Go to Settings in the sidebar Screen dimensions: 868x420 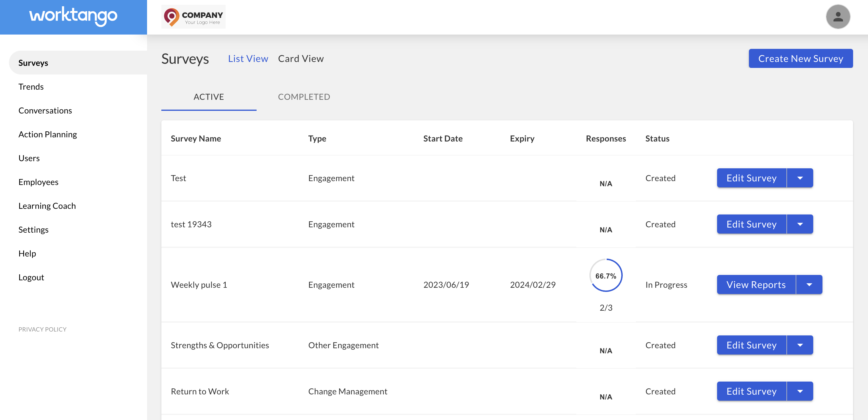(x=33, y=230)
